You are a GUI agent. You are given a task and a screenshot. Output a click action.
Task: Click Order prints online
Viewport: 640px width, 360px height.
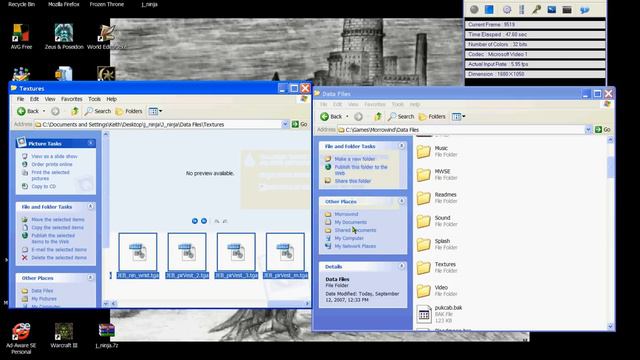(x=52, y=164)
